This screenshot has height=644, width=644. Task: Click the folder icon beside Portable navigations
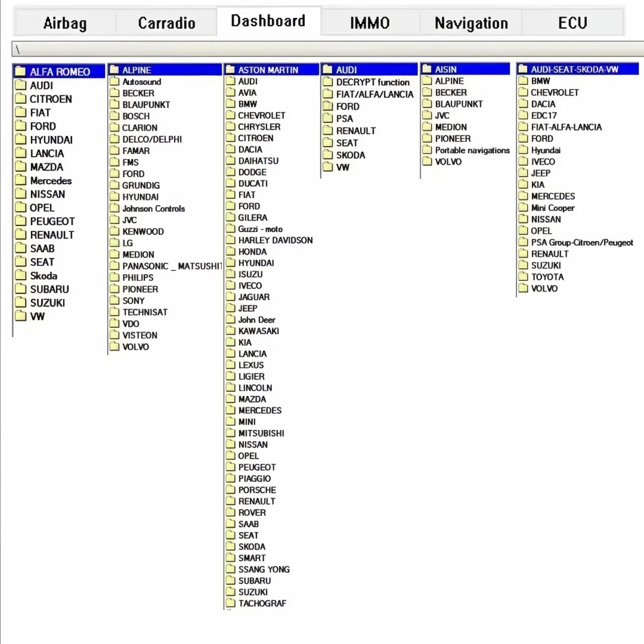[427, 150]
